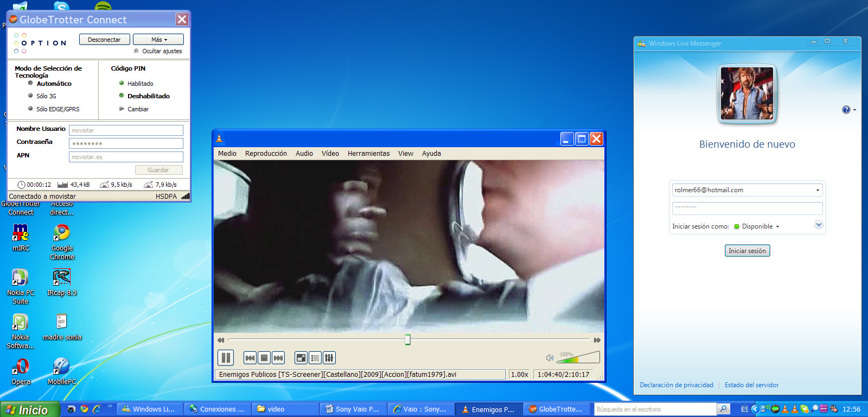Toggle VLC fullscreen mode button
Screen dimensions: 868x417
[301, 358]
